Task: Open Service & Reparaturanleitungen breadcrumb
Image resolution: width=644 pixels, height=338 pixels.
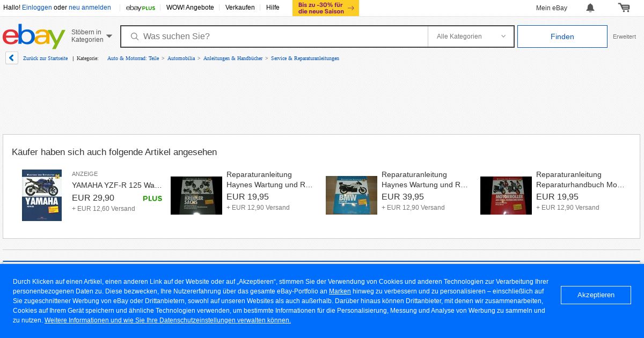Action: click(x=305, y=58)
